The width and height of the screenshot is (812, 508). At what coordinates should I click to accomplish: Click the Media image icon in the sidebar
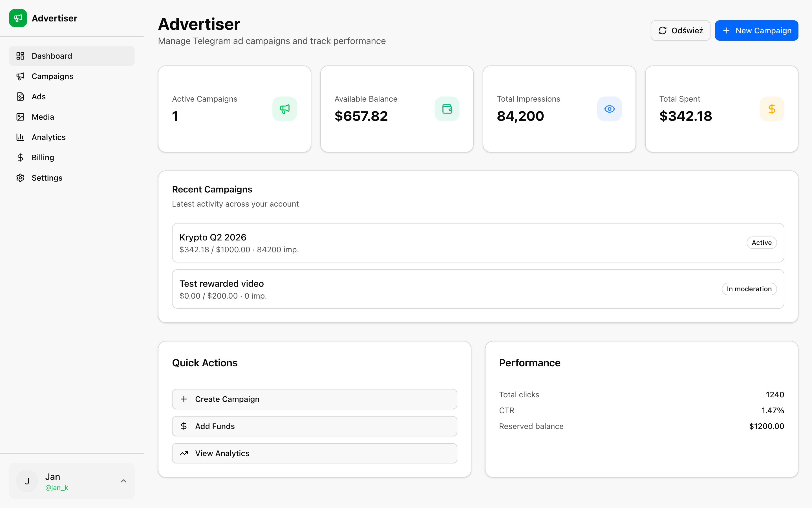[21, 117]
